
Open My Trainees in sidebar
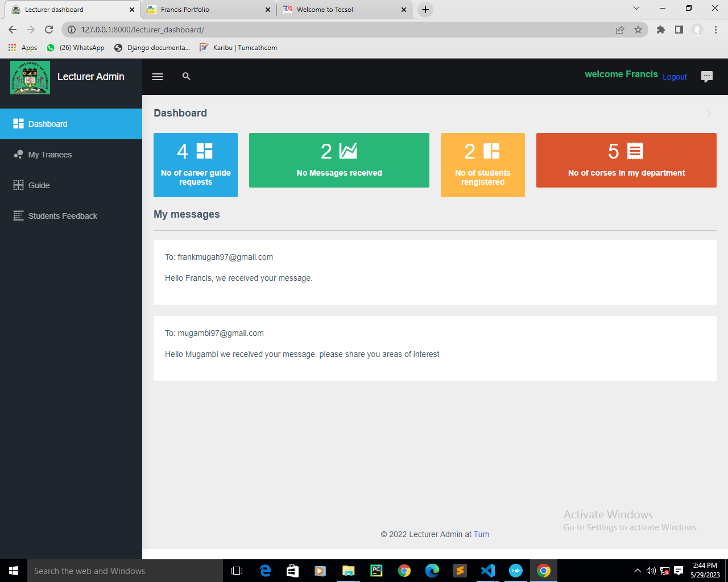(x=50, y=155)
